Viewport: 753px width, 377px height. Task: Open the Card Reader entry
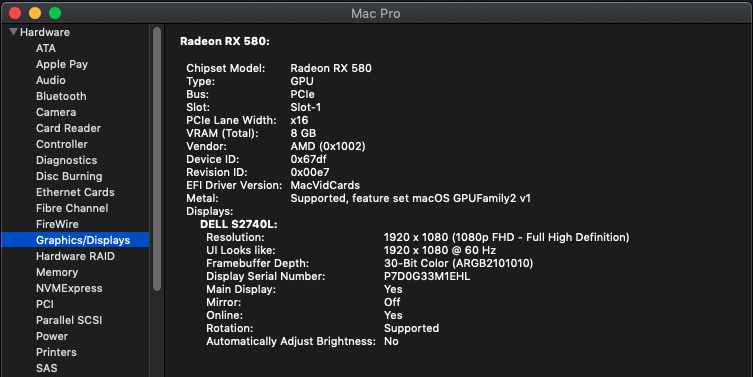[x=68, y=128]
